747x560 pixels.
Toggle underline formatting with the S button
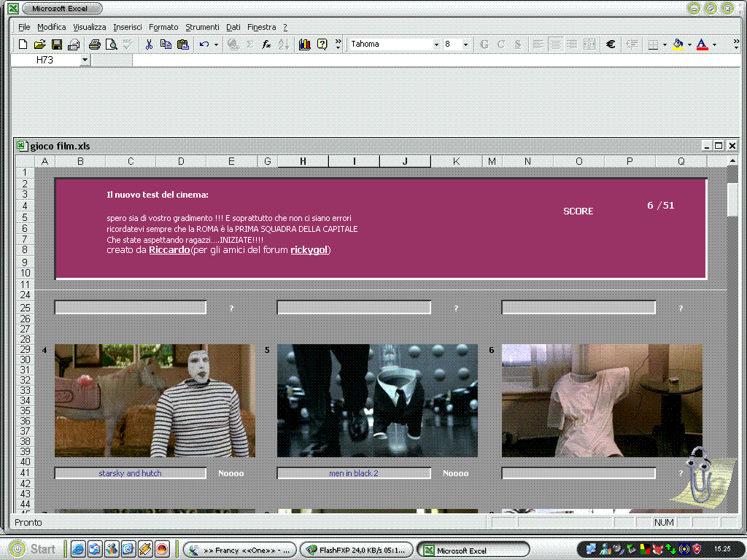click(x=518, y=44)
